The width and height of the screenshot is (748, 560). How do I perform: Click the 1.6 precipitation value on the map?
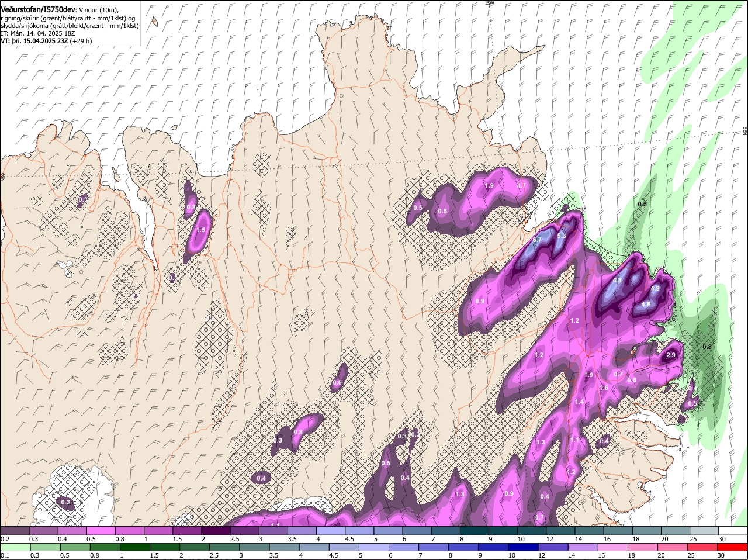604,388
